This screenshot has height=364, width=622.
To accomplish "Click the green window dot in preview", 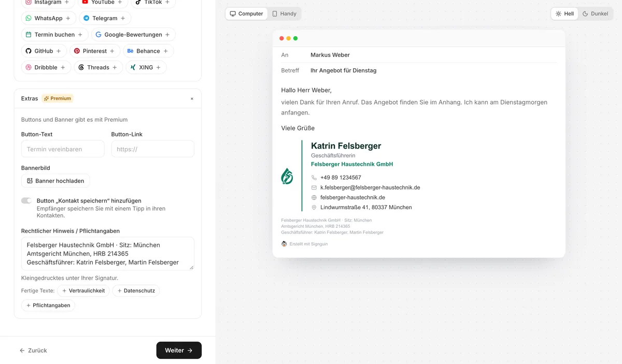I will 295,38.
